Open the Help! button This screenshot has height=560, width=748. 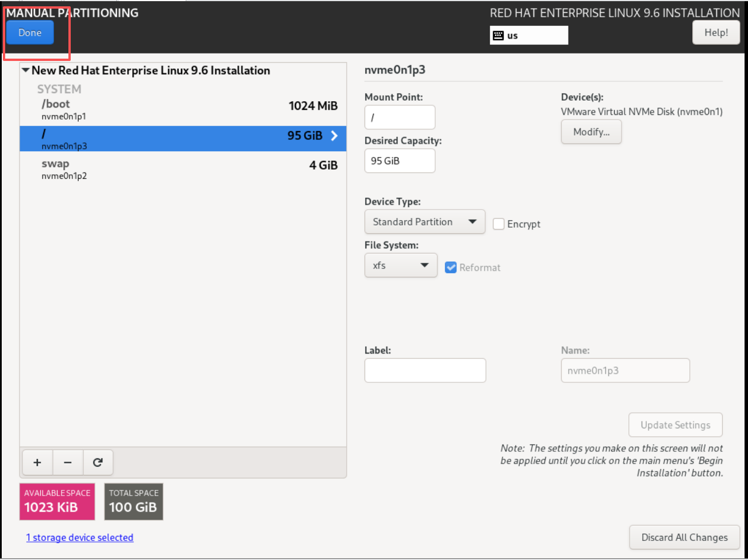click(716, 33)
